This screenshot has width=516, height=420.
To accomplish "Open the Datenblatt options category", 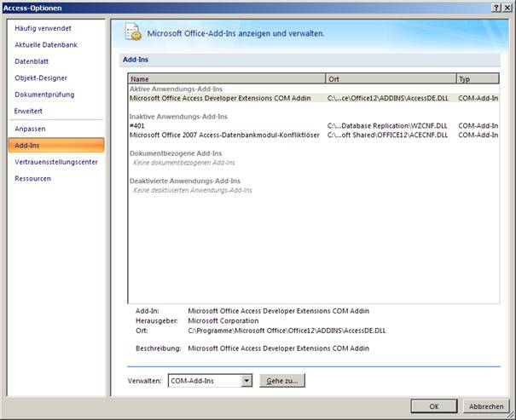I will [x=32, y=61].
